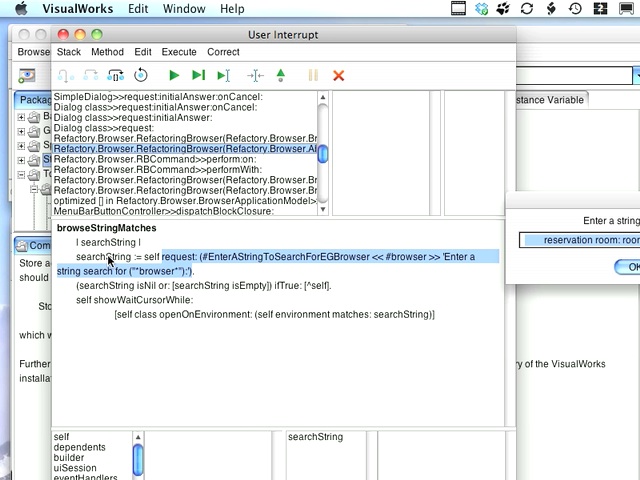
Task: Click the second greyed step toolbar icon
Action: 91,75
